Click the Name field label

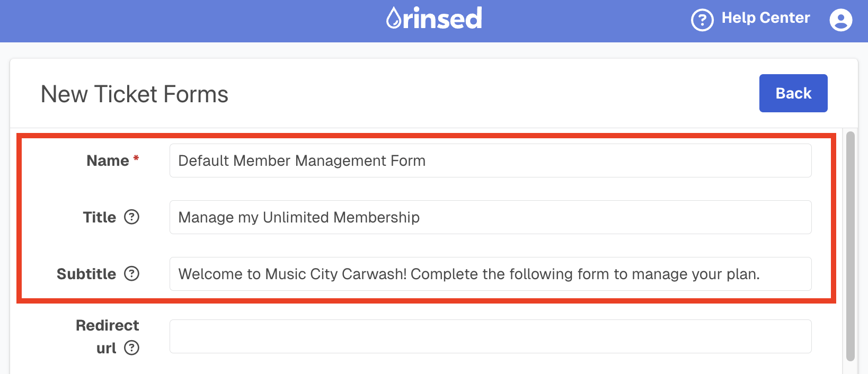click(108, 161)
